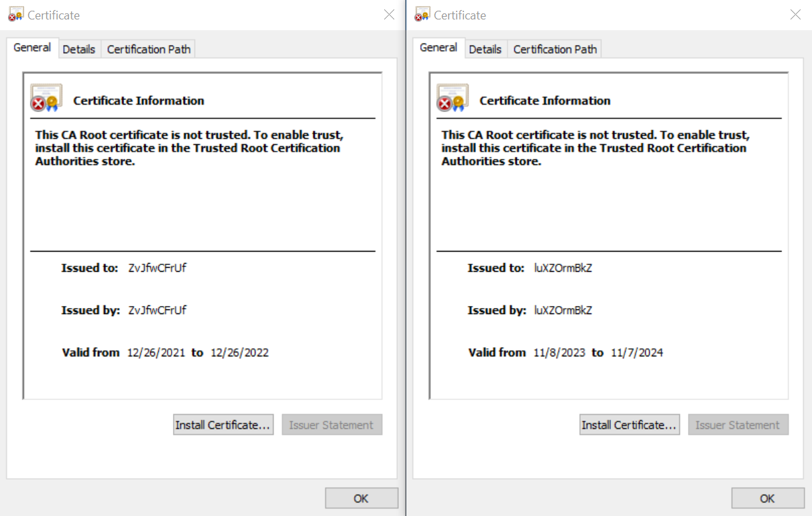
Task: Click not-trusted warning text in left window
Action: point(189,148)
